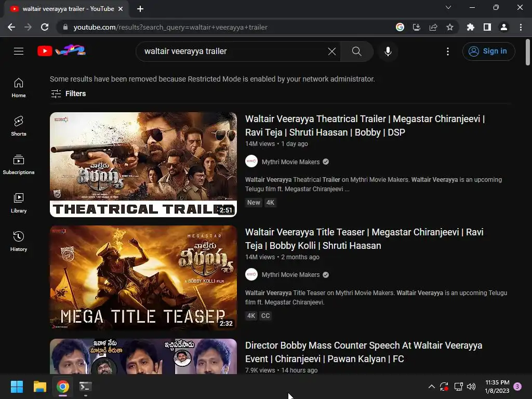Click channel avatar of theatrical trailer
532x399 pixels.
(x=251, y=162)
